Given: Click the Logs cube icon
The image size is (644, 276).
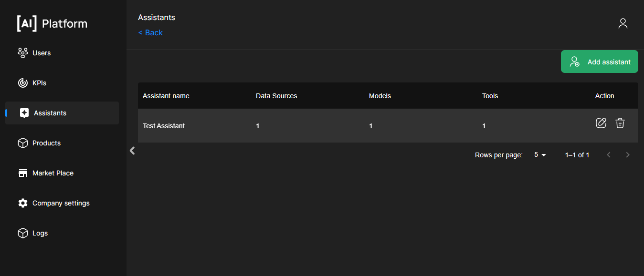Looking at the screenshot, I should (x=22, y=233).
